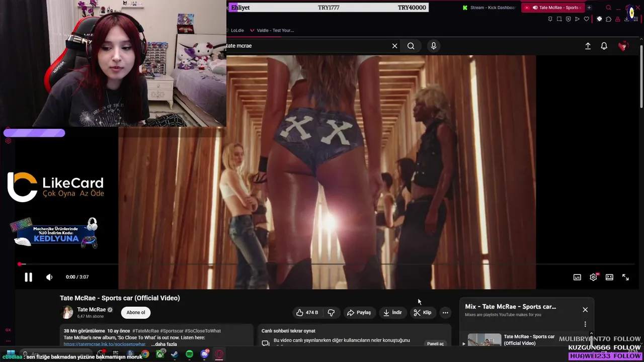The height and width of the screenshot is (362, 644).
Task: Open the three-dot more actions menu
Action: point(445,313)
